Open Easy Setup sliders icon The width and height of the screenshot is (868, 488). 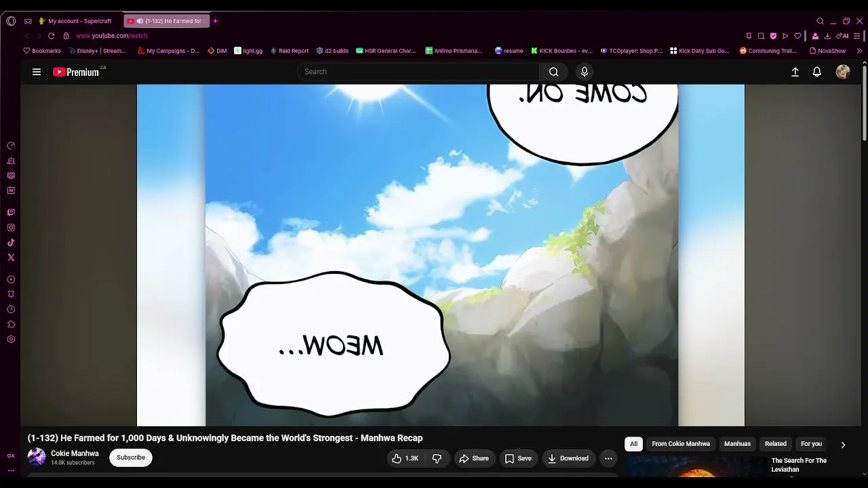coord(858,36)
